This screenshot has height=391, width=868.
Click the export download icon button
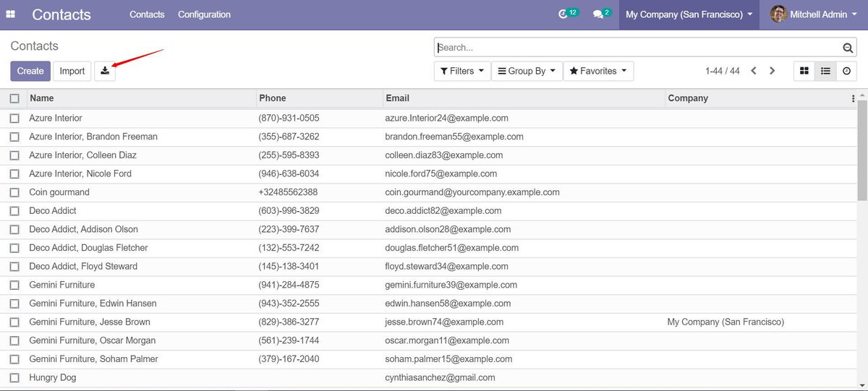[x=105, y=71]
